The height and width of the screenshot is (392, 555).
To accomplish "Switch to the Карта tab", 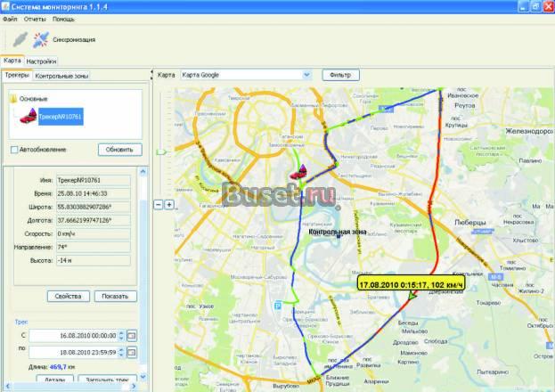I will click(12, 61).
